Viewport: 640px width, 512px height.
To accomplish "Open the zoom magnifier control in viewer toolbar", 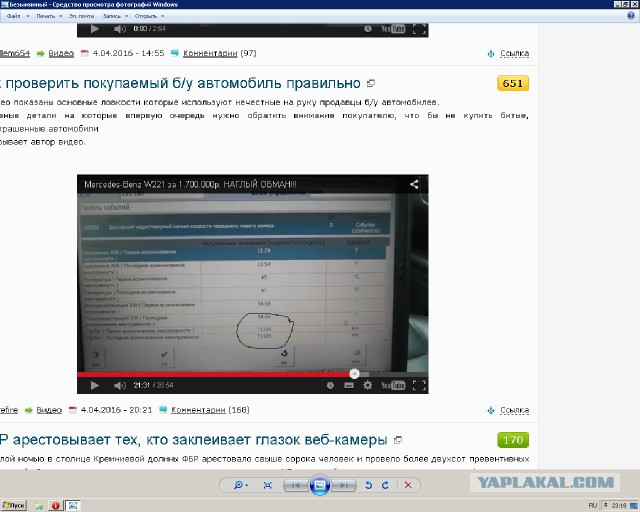I will coord(240,485).
